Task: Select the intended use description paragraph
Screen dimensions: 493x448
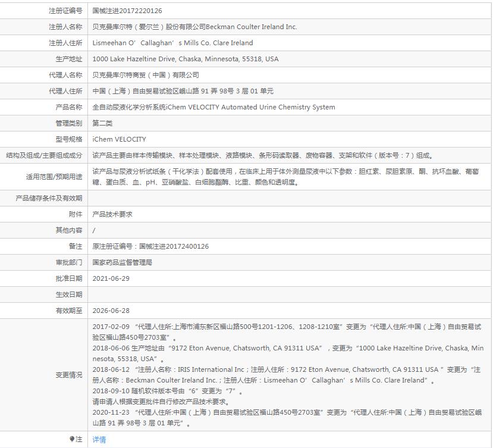Action: (285, 177)
